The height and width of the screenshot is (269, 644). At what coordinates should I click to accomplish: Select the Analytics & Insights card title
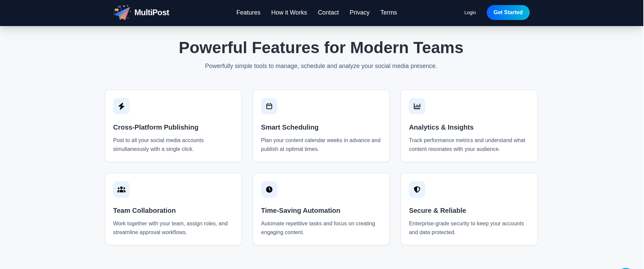tap(441, 127)
